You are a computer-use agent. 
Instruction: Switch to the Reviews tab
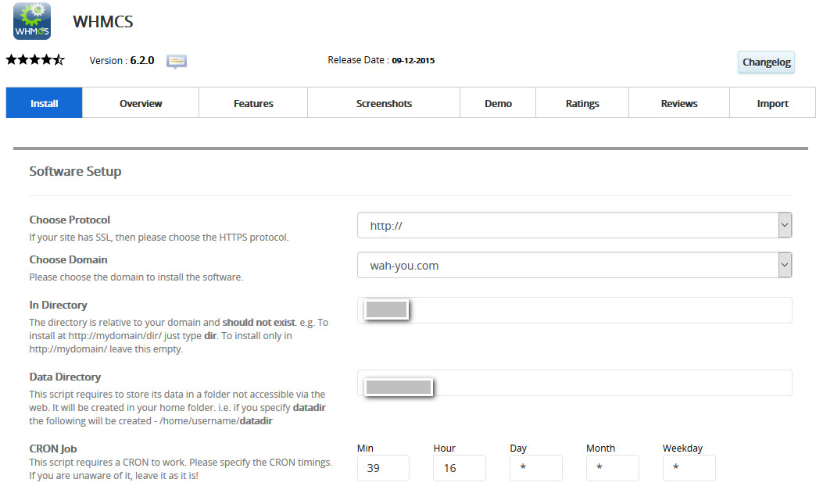(679, 103)
